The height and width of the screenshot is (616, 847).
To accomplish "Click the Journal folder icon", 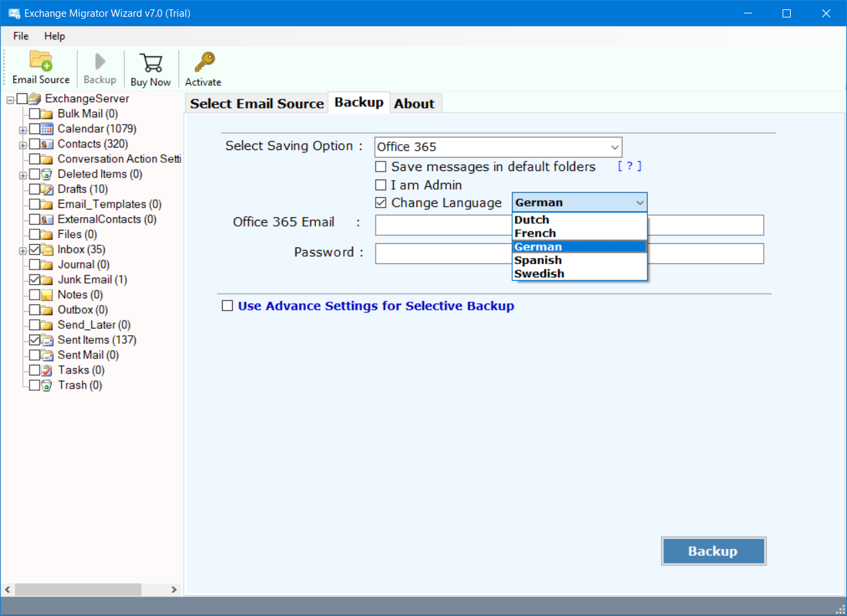I will tap(47, 265).
